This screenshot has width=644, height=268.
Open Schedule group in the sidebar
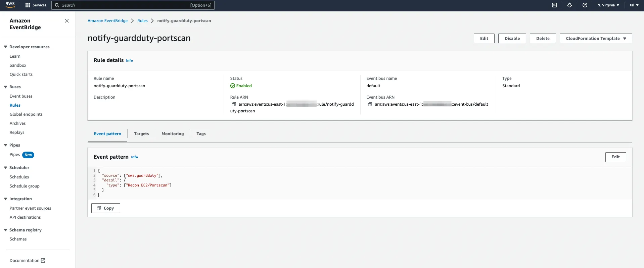[x=25, y=186]
